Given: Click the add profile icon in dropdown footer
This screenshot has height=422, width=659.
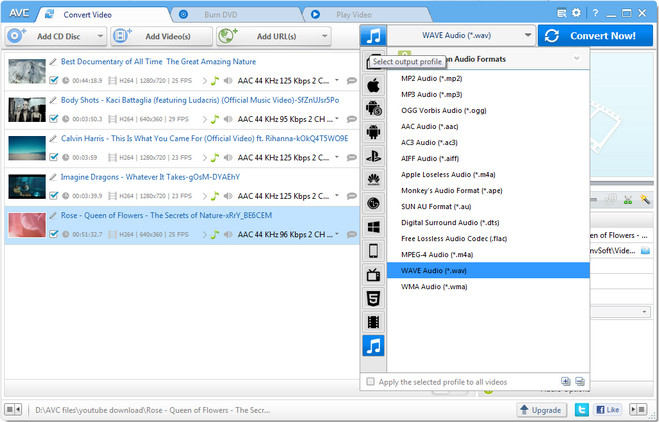Looking at the screenshot, I should [x=566, y=381].
